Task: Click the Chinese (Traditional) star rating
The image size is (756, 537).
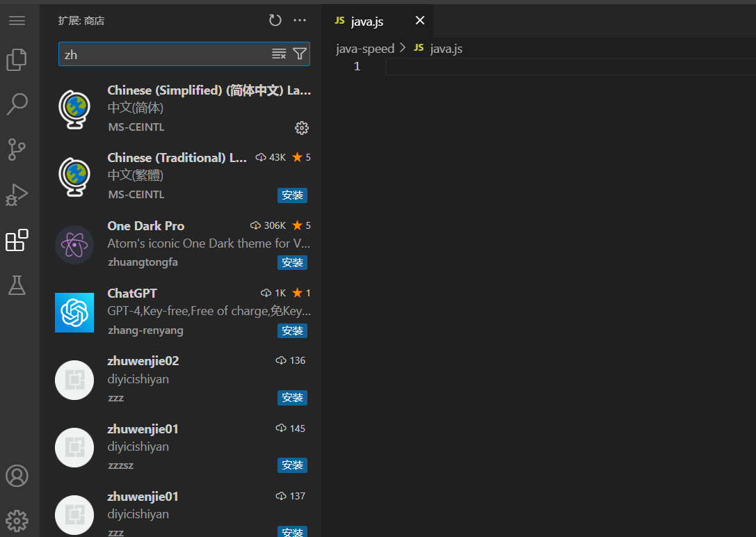Action: pos(301,158)
